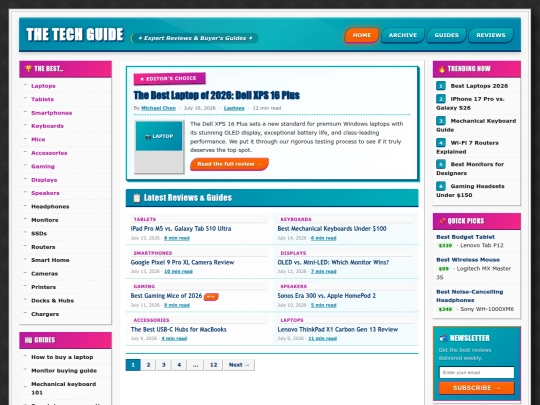Open the Cameras sidebar category
540x405 pixels.
pos(44,273)
